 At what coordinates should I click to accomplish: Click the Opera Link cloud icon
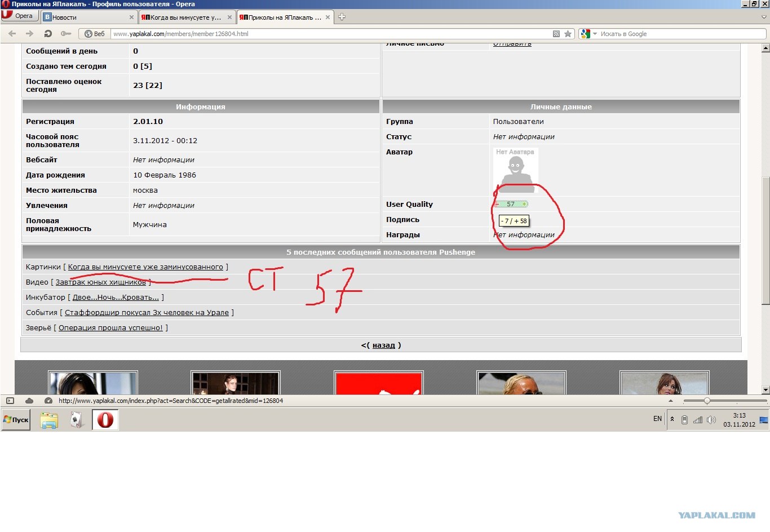coord(29,401)
